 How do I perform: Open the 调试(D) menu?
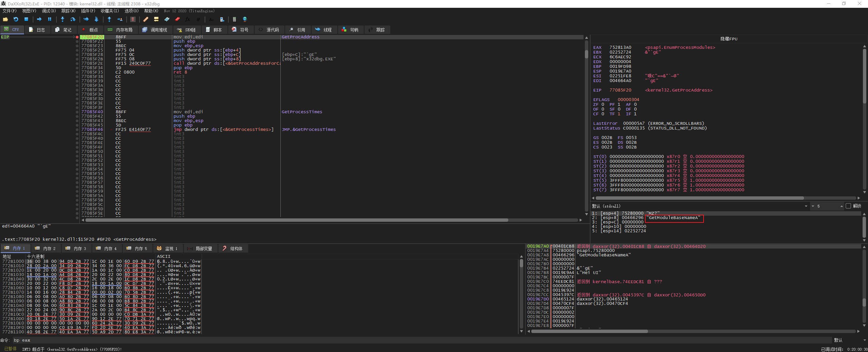[48, 11]
